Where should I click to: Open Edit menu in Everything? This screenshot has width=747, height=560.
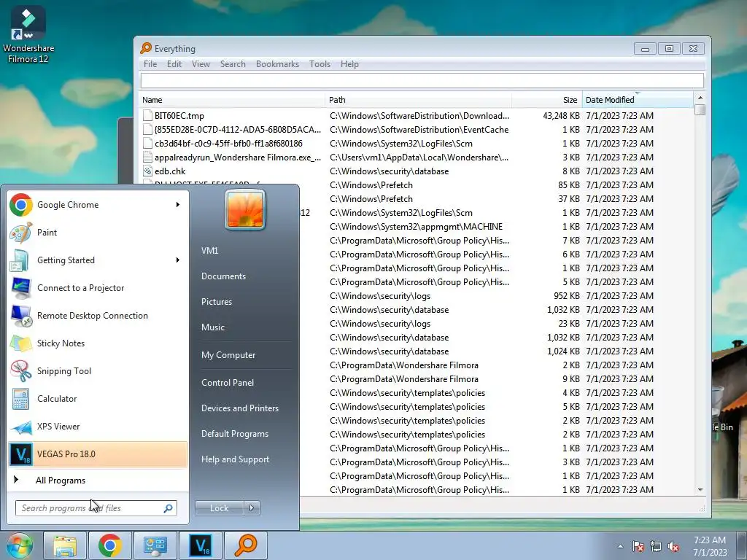tap(174, 64)
